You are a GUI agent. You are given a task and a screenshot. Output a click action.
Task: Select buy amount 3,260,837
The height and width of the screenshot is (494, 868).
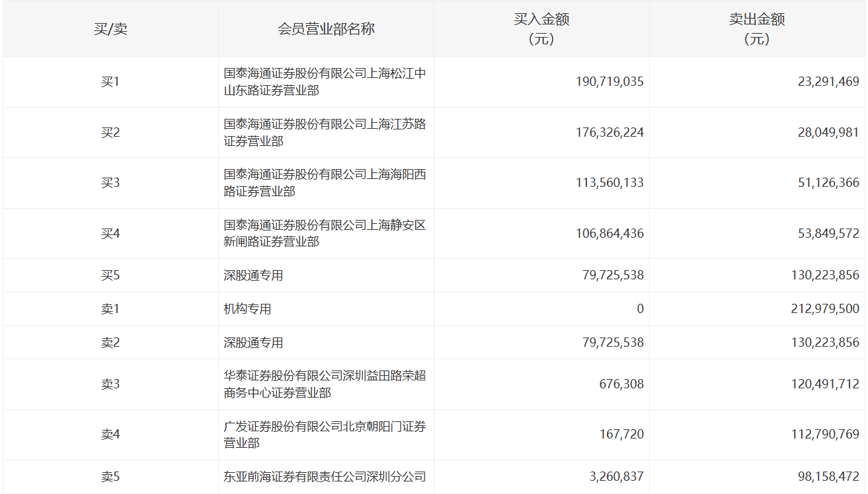click(x=618, y=477)
